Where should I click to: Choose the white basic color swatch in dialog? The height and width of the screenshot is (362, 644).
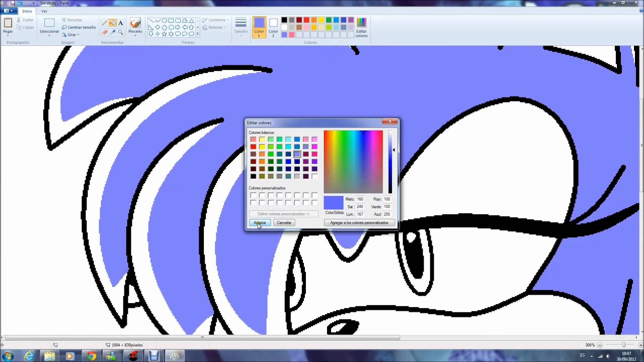coord(314,176)
